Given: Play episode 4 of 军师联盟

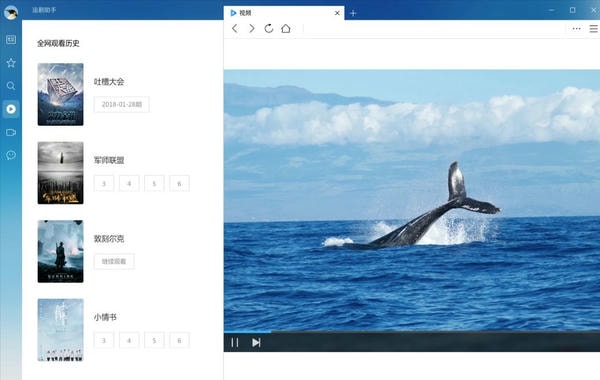Looking at the screenshot, I should [x=129, y=183].
